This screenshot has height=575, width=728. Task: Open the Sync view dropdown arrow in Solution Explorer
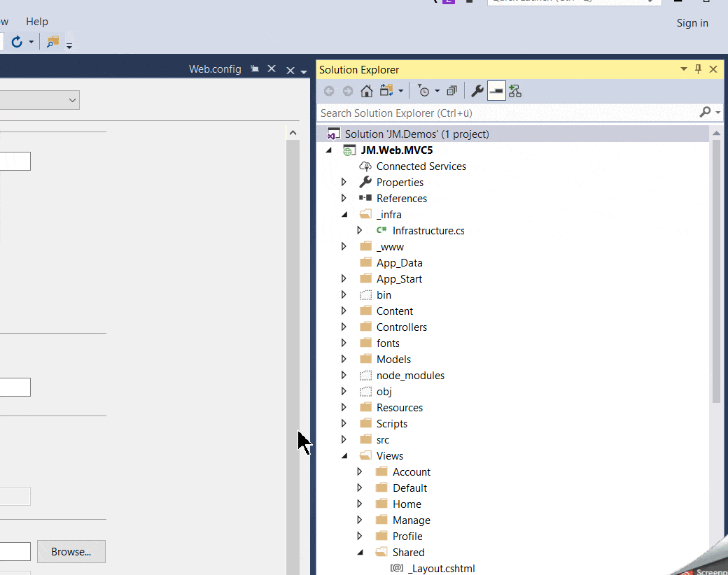tap(400, 92)
